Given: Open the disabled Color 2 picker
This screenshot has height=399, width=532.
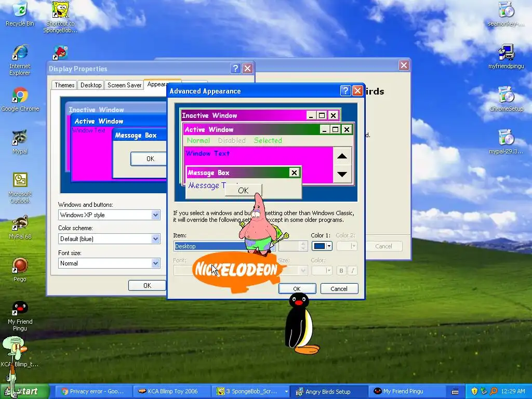Looking at the screenshot, I should coord(347,246).
